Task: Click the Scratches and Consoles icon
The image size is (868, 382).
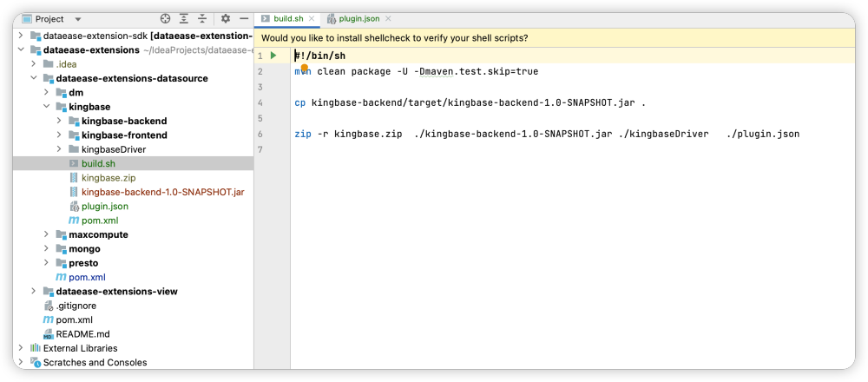Action: click(36, 363)
